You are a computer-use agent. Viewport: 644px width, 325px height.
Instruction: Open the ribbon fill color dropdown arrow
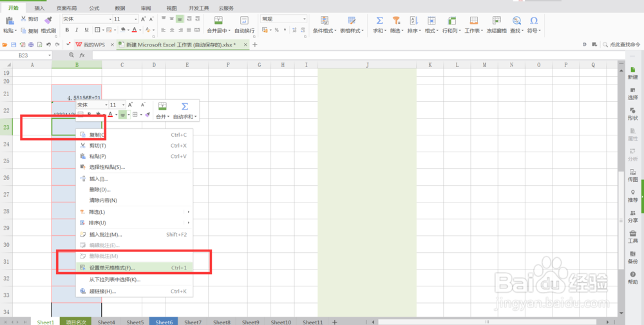pyautogui.click(x=128, y=30)
